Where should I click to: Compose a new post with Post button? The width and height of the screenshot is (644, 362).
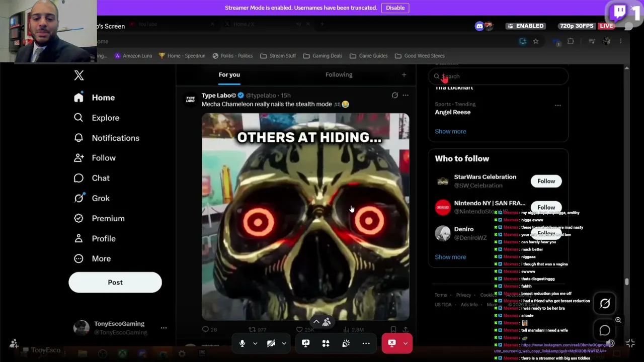115,282
